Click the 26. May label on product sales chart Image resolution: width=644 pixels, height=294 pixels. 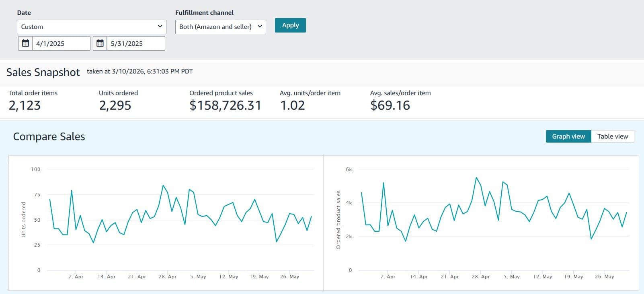pos(604,277)
